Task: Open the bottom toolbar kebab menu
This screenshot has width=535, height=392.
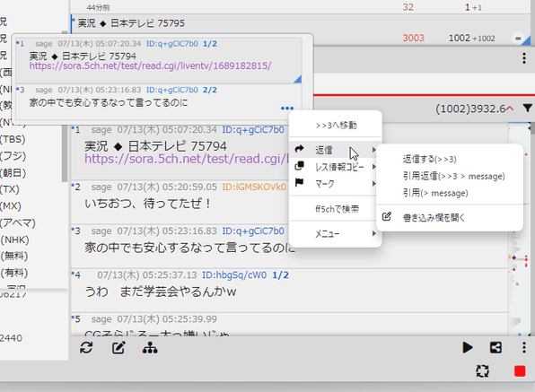Action: pos(524,348)
